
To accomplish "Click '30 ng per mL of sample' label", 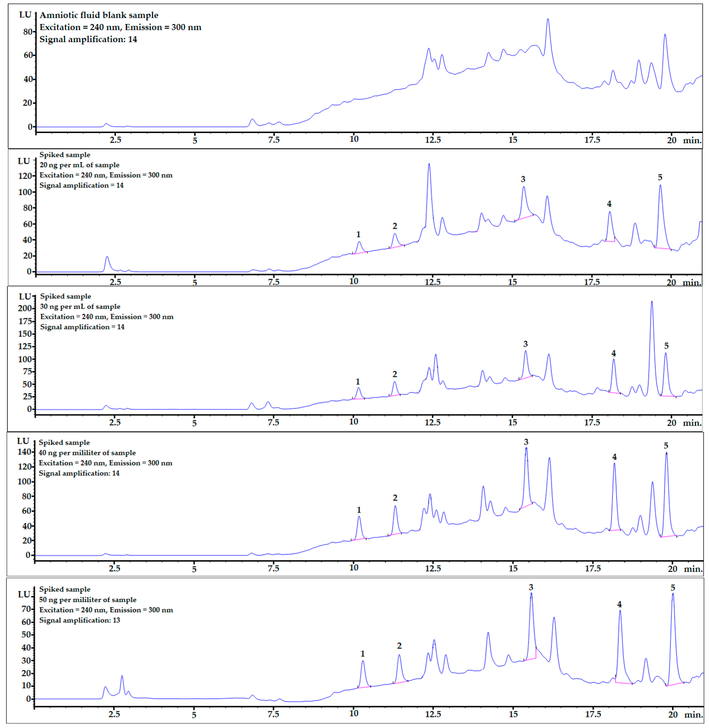I will (80, 306).
